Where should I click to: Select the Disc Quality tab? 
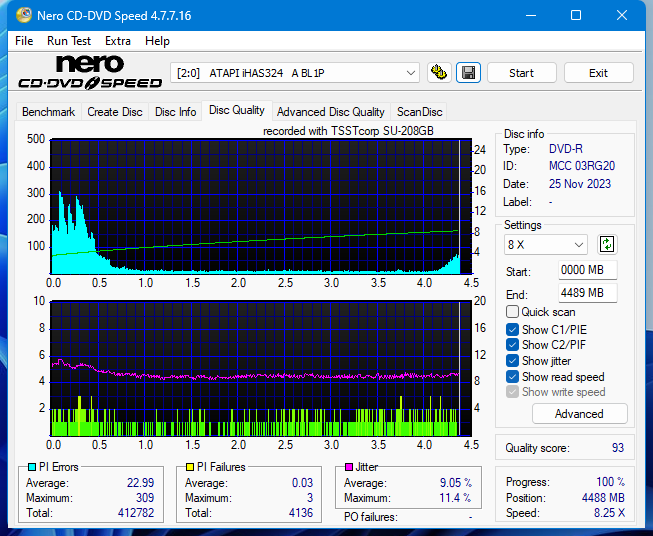pos(237,110)
